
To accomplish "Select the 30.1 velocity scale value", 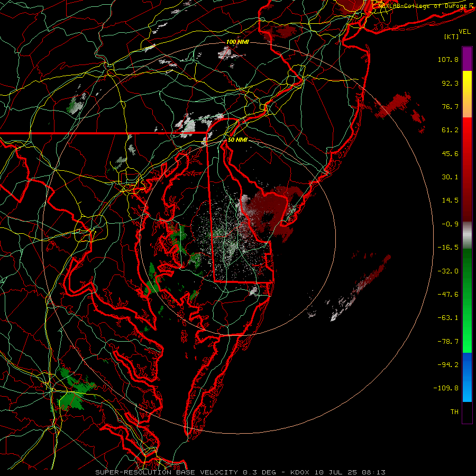I will point(450,177).
